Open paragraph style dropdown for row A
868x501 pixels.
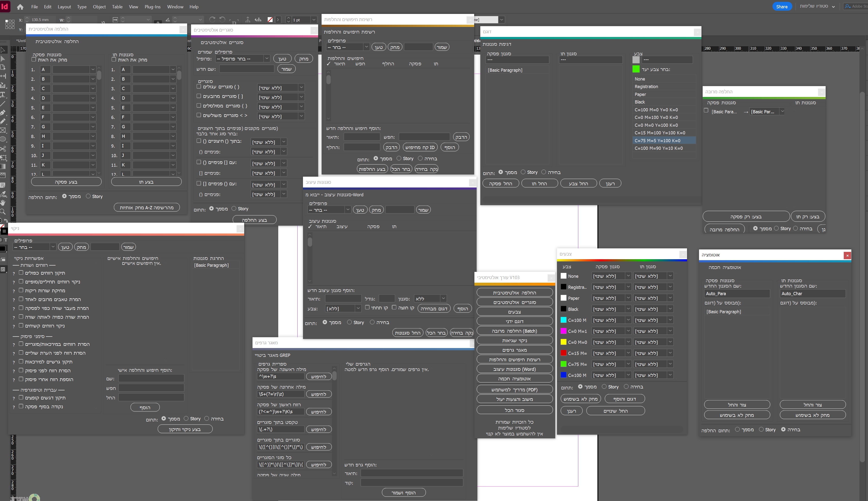[x=93, y=70]
